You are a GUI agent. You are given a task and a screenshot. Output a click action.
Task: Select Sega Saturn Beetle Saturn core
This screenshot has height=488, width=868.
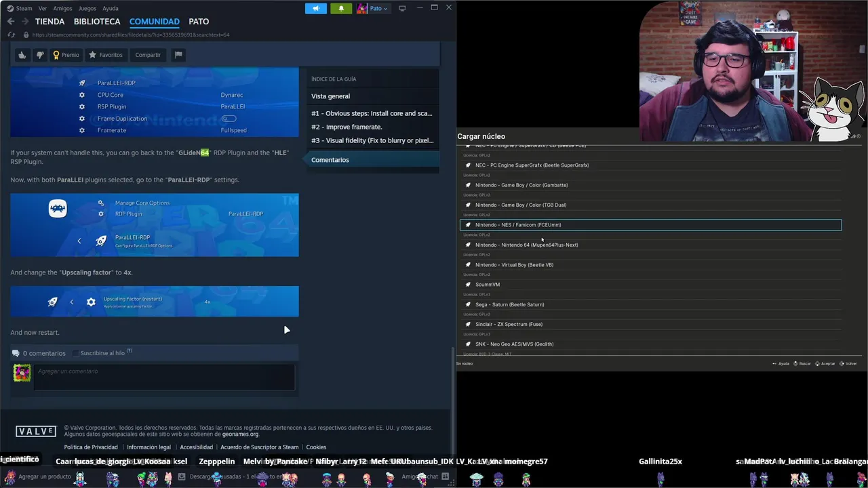(650, 304)
